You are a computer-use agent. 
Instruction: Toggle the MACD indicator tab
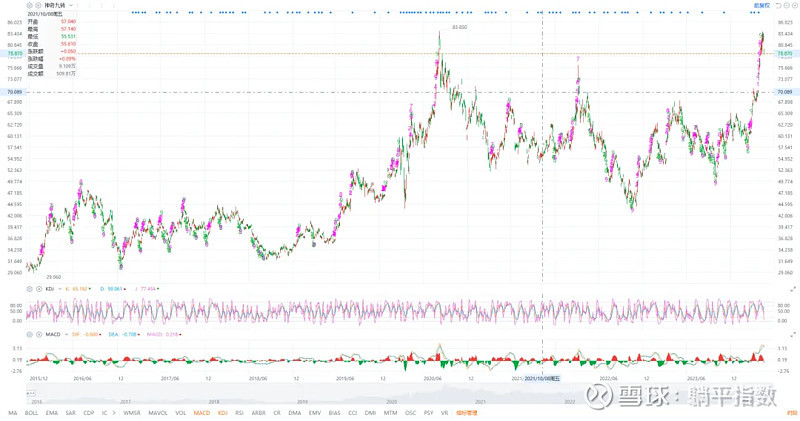201,412
